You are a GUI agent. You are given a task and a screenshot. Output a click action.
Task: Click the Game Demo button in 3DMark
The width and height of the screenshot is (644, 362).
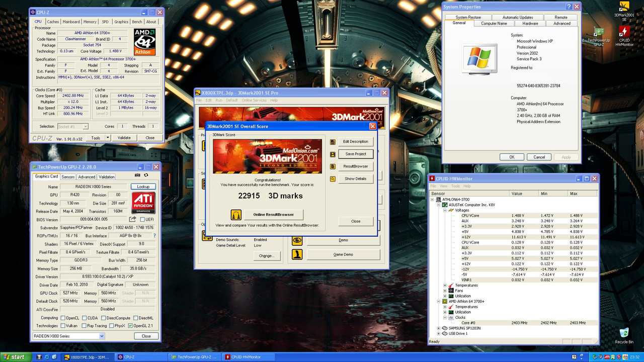[x=343, y=254]
